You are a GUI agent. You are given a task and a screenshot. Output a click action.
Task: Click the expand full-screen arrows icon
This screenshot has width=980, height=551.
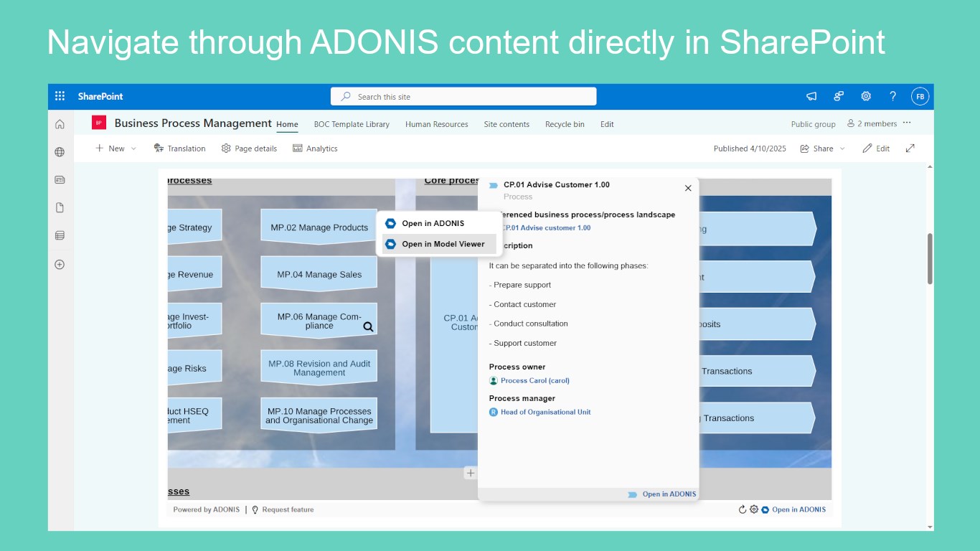(x=910, y=149)
